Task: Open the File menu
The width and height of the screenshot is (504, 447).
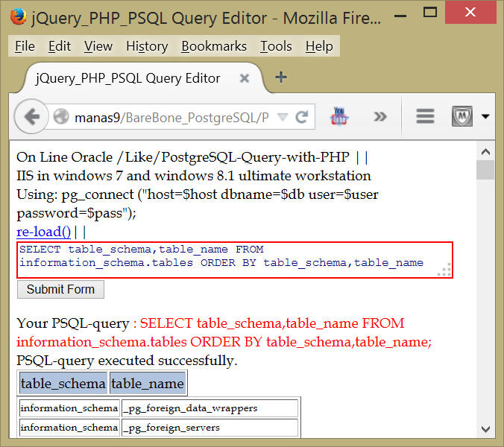Action: (x=25, y=46)
